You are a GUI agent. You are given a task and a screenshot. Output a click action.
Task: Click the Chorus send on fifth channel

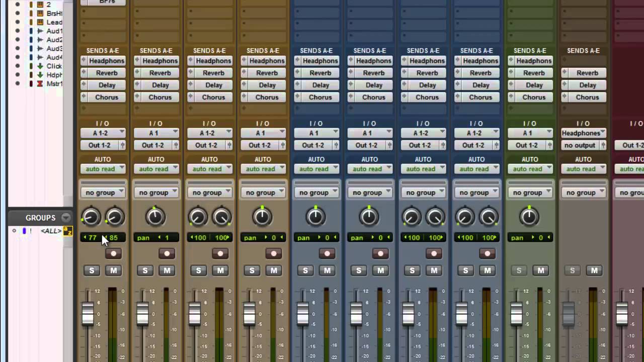pyautogui.click(x=320, y=97)
